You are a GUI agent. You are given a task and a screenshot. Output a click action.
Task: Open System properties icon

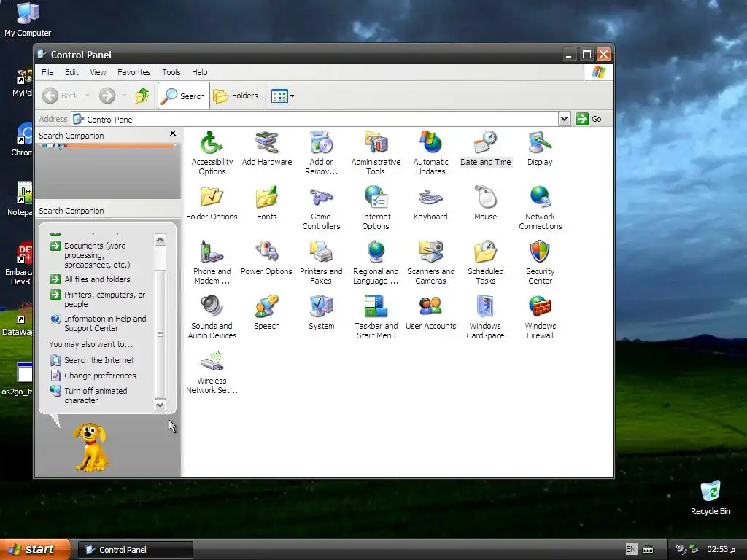[x=321, y=313]
